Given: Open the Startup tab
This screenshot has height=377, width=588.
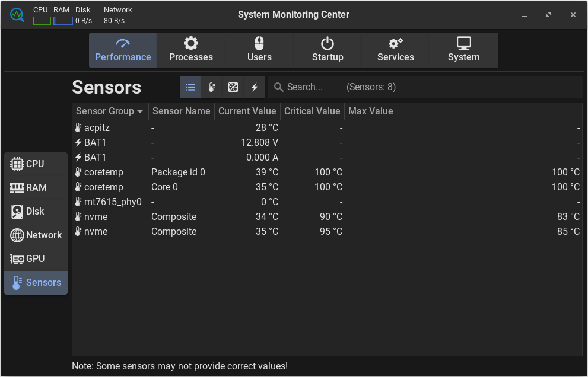Looking at the screenshot, I should [328, 50].
